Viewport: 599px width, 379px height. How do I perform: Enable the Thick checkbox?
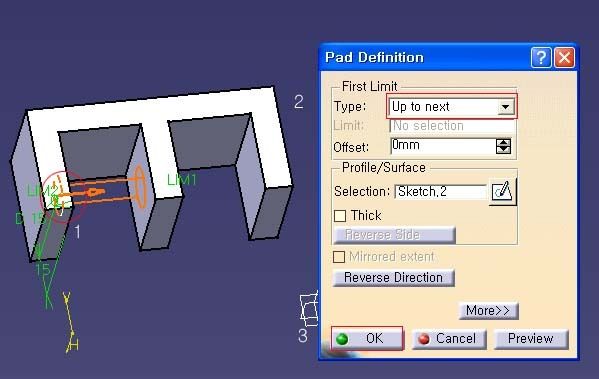pos(340,216)
